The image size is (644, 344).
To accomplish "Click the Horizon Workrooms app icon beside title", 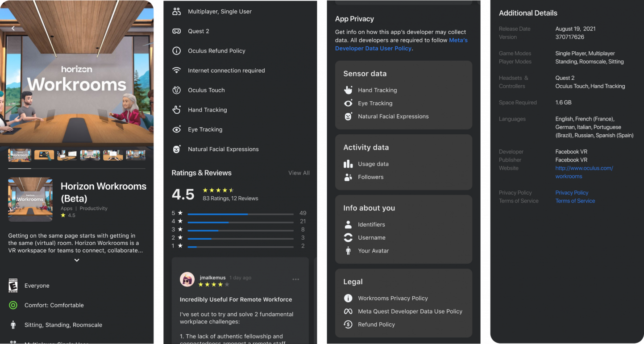I will point(30,199).
